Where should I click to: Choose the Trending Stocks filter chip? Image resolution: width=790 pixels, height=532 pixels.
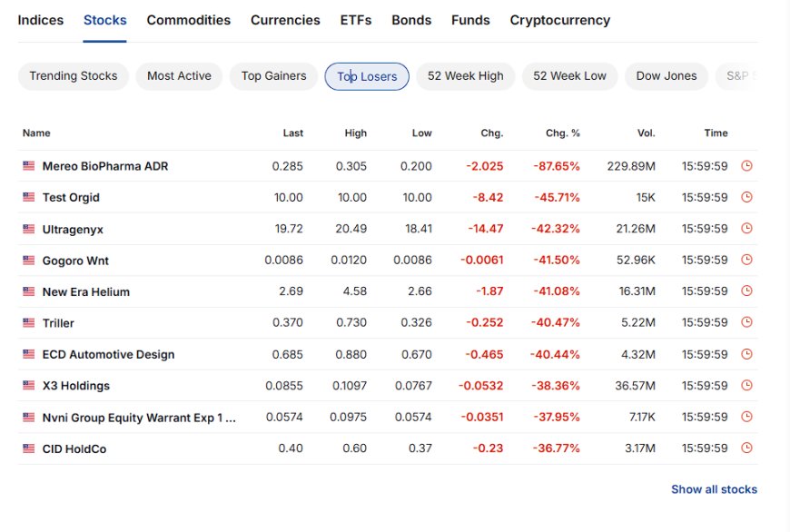tap(73, 76)
